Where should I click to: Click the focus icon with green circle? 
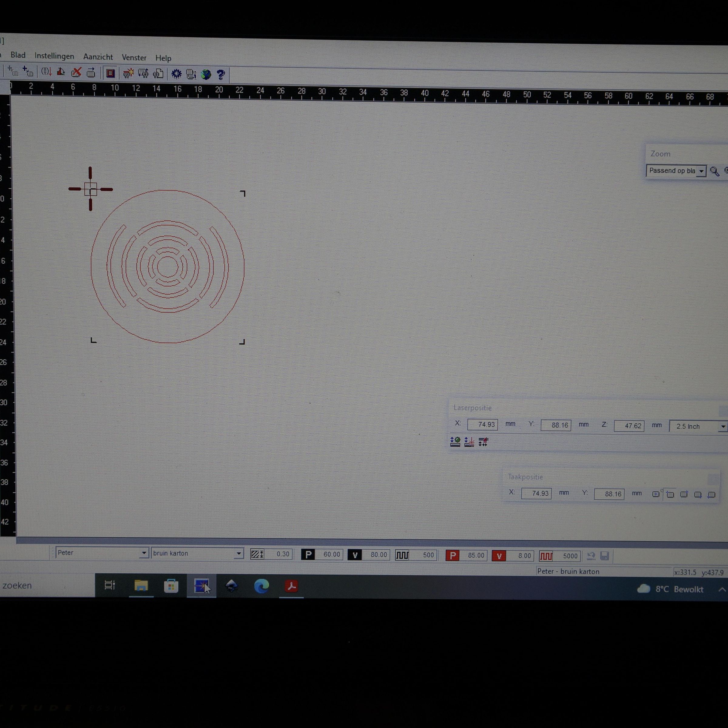455,442
